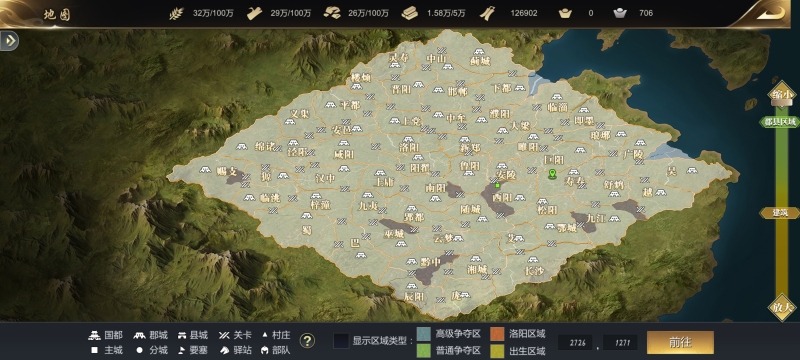The width and height of the screenshot is (800, 360).
Task: Select the 建筑 zoom level marker
Action: click(780, 213)
